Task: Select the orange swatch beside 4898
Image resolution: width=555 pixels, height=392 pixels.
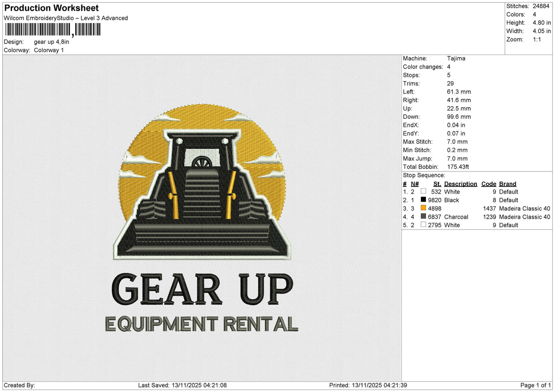Action: 423,208
